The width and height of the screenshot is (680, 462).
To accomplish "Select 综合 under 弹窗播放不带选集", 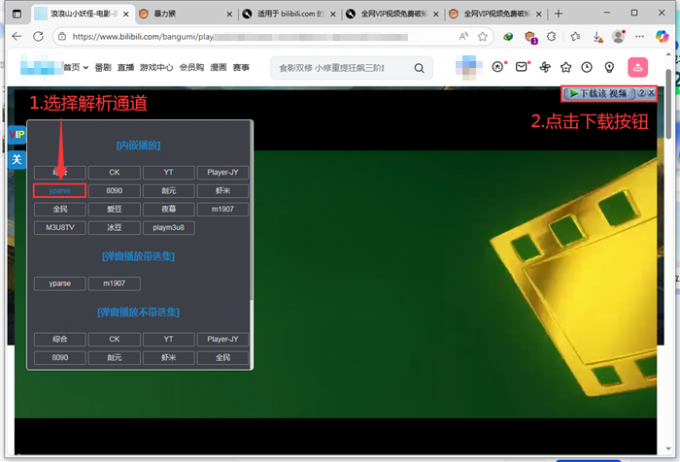I will (60, 339).
